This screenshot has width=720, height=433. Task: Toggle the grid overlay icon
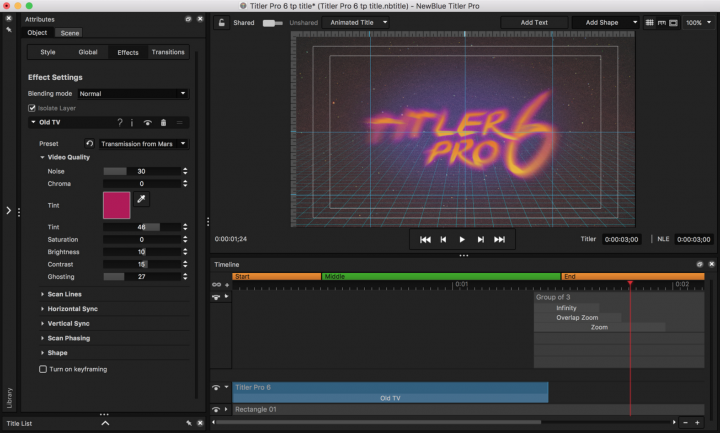click(x=649, y=22)
